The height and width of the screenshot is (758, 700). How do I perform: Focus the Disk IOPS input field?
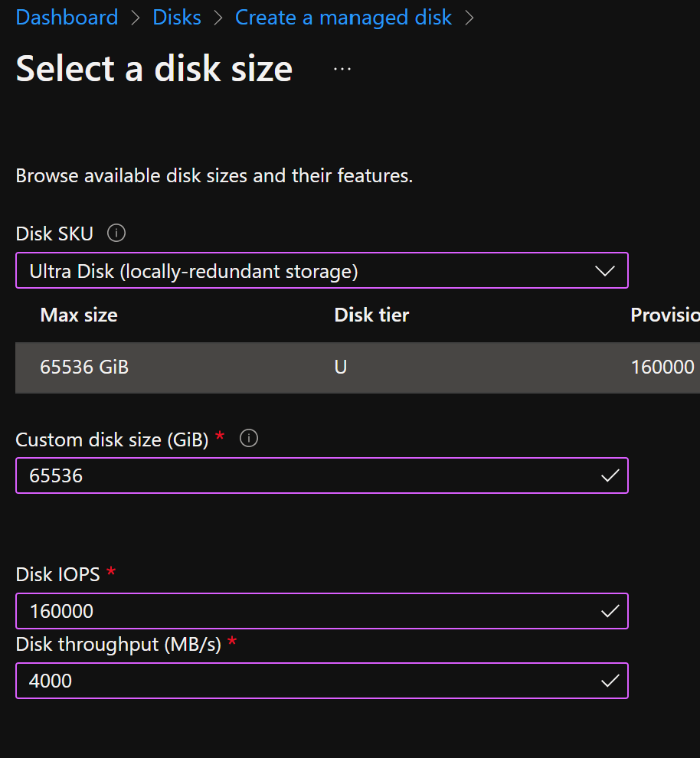306,611
